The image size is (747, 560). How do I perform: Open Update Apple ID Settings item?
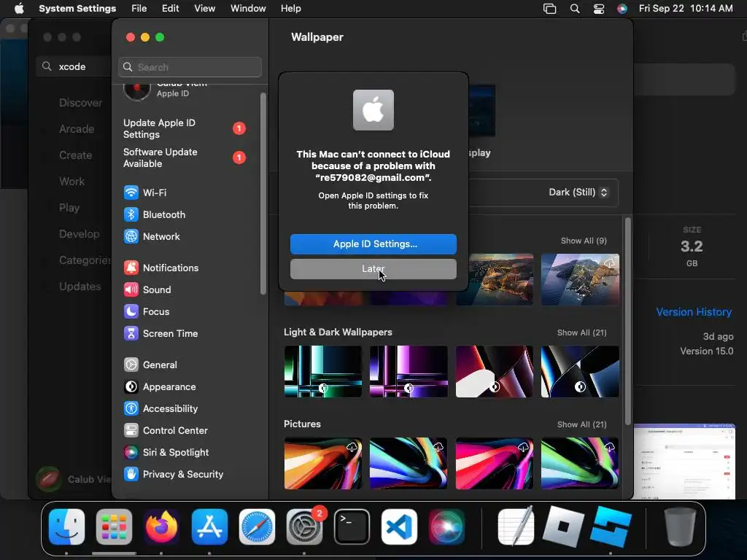[185, 128]
